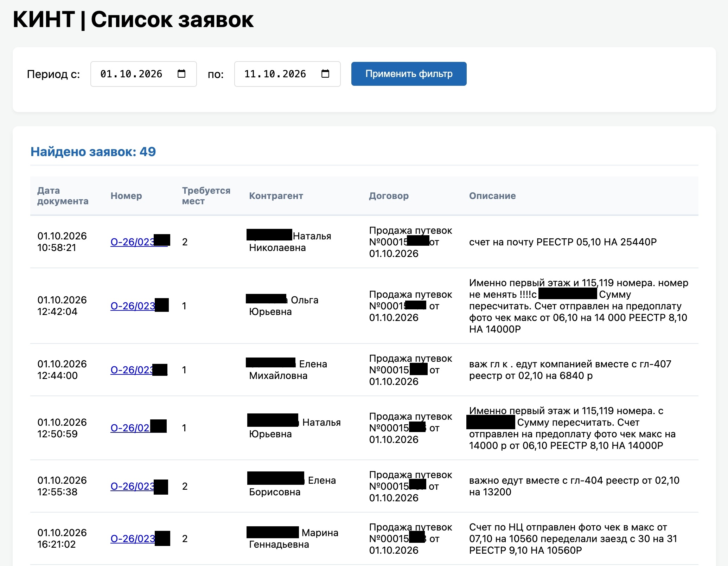Click the Дата документа column header

coord(63,196)
